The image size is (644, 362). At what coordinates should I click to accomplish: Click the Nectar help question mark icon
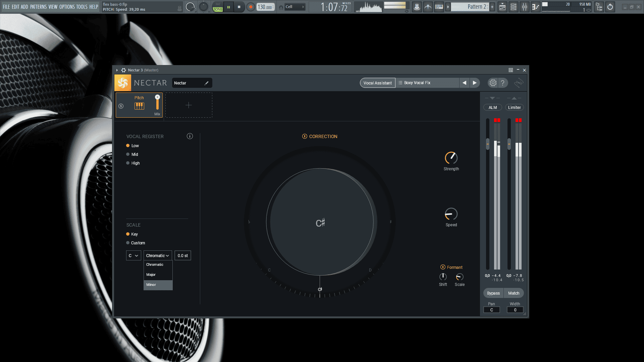pos(502,83)
